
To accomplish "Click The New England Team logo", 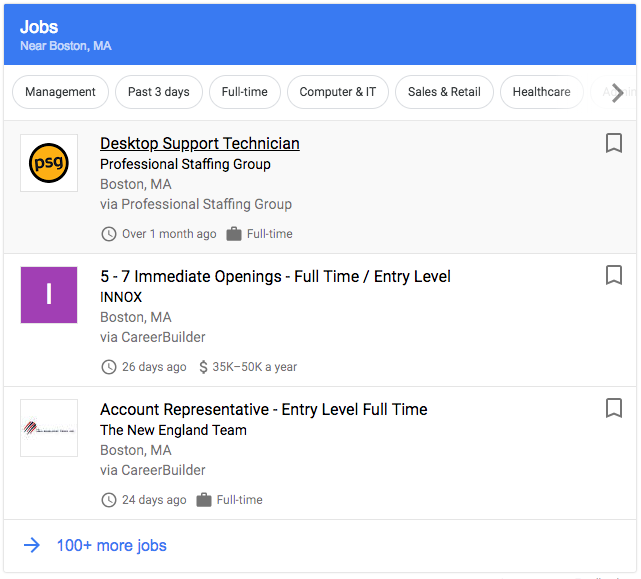I will 49,428.
